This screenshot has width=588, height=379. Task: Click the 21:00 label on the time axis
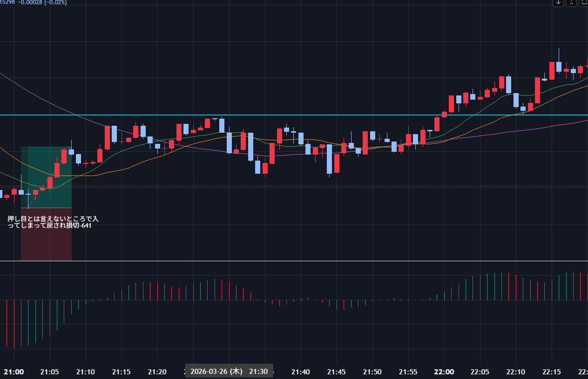pyautogui.click(x=14, y=372)
